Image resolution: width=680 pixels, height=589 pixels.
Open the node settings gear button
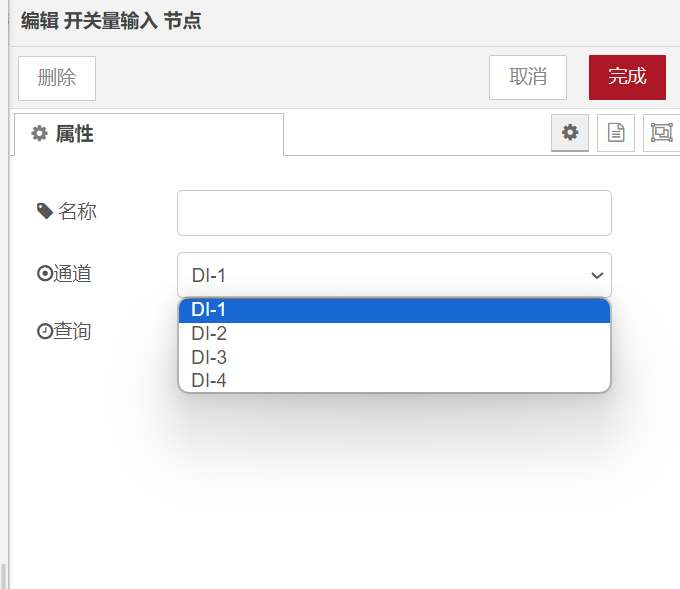tap(570, 133)
